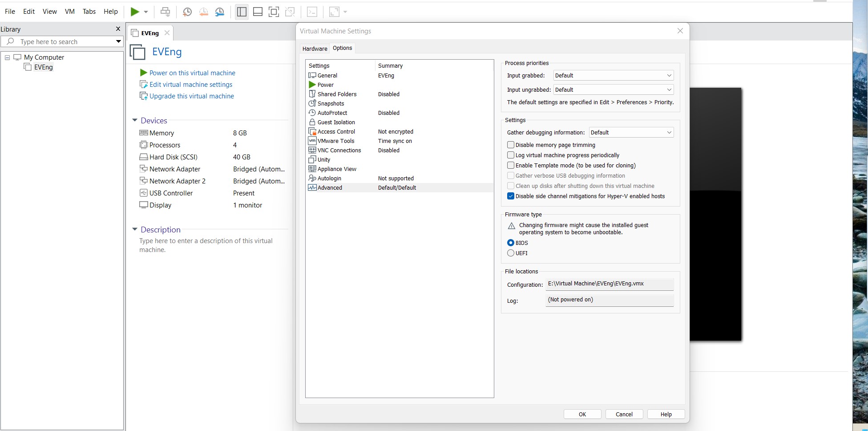The image size is (868, 431).
Task: Select Snapshots in the settings list
Action: 400,104
